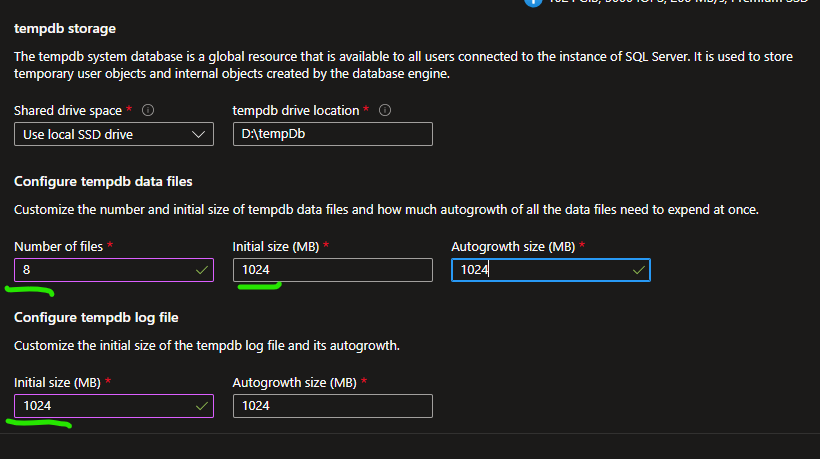This screenshot has height=459, width=820.
Task: Click the info icon beside tempdb drive location
Action: [x=385, y=110]
